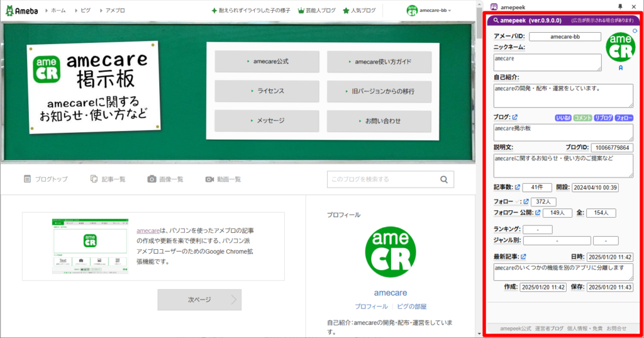644x338 pixels.
Task: Click the amecare使い方ガイド menu button
Action: point(379,62)
